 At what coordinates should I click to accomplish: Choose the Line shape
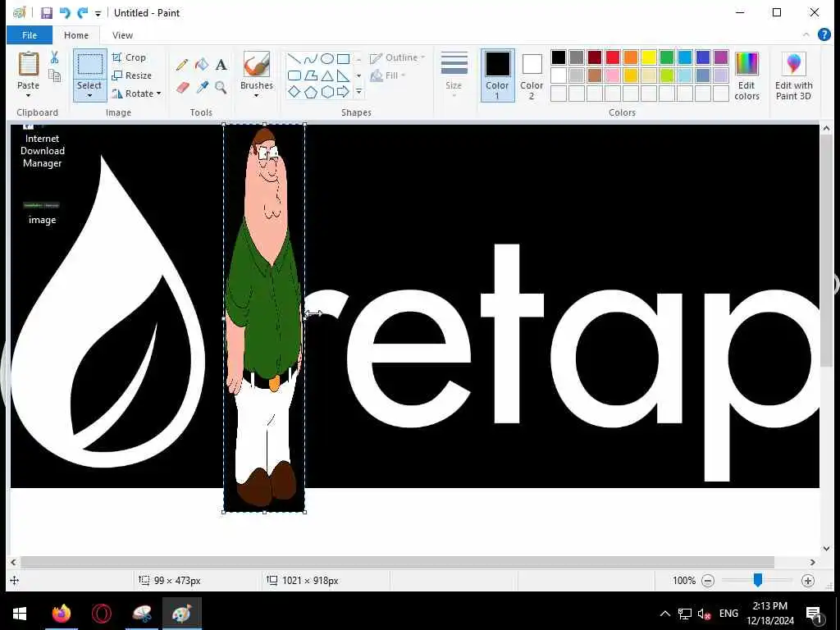point(294,58)
